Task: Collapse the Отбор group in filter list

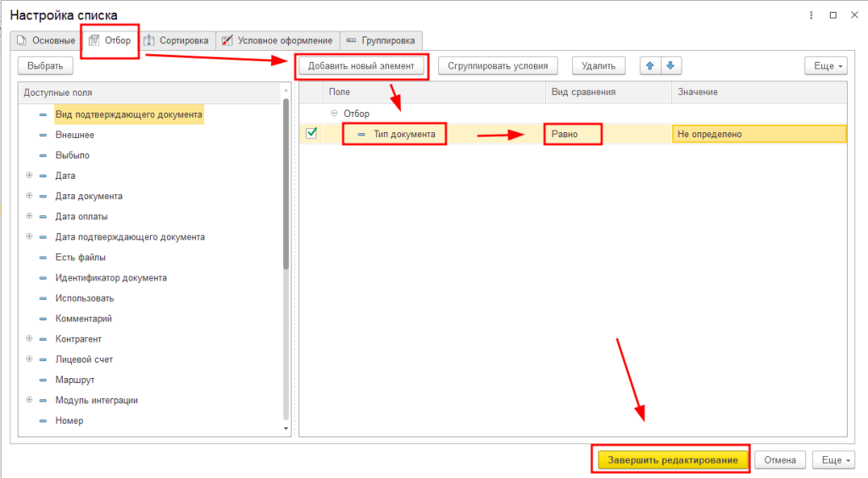Action: coord(334,114)
